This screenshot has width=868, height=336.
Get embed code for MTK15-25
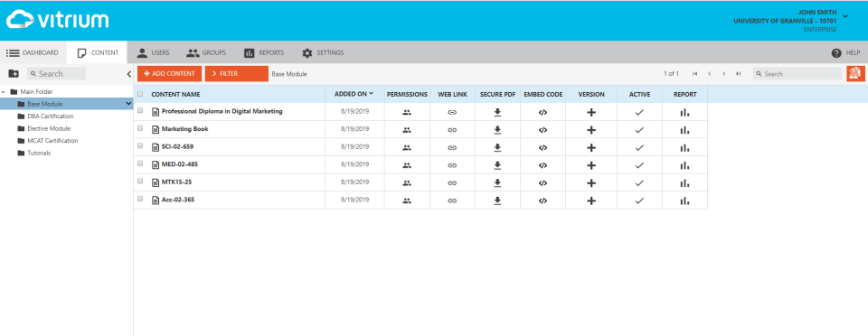tap(542, 183)
